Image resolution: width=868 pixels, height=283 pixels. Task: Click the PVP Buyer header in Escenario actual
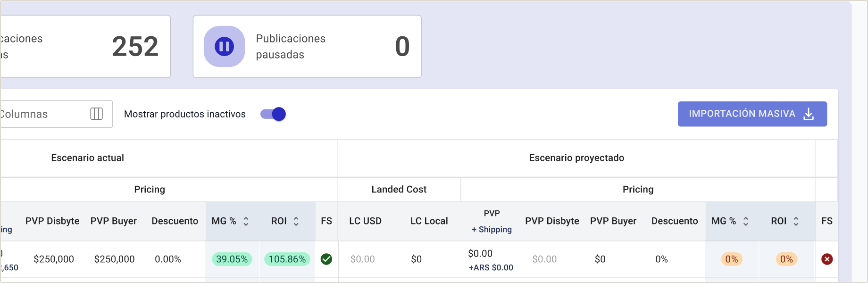coord(114,221)
